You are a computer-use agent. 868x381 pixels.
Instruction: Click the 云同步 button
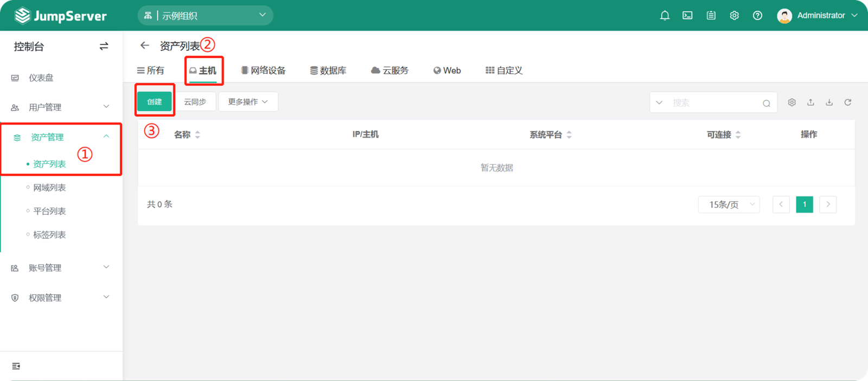(x=195, y=102)
